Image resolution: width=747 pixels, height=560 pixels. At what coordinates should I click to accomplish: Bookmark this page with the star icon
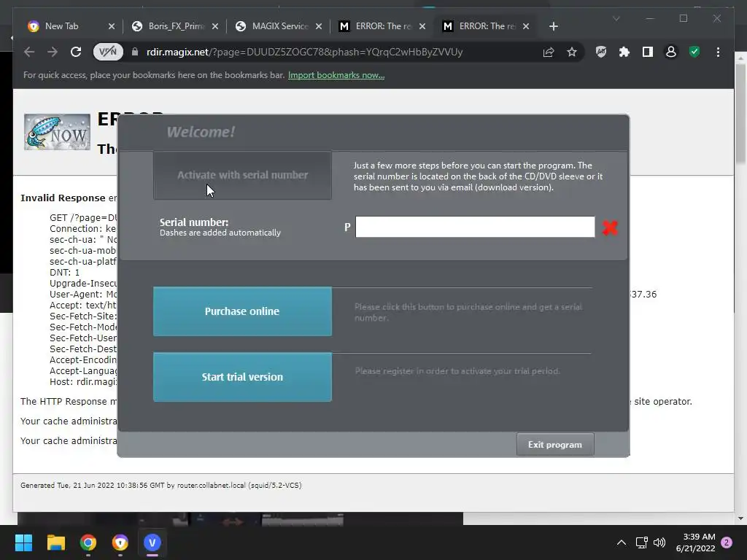pos(572,52)
